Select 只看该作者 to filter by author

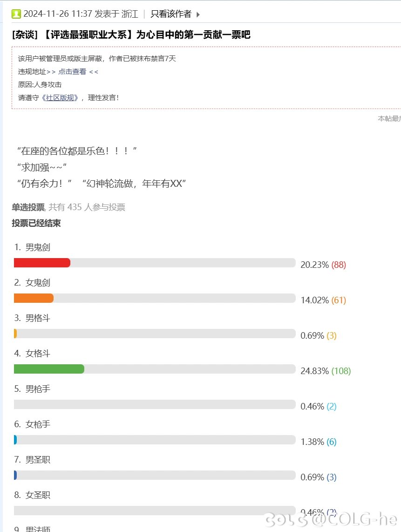click(x=171, y=14)
